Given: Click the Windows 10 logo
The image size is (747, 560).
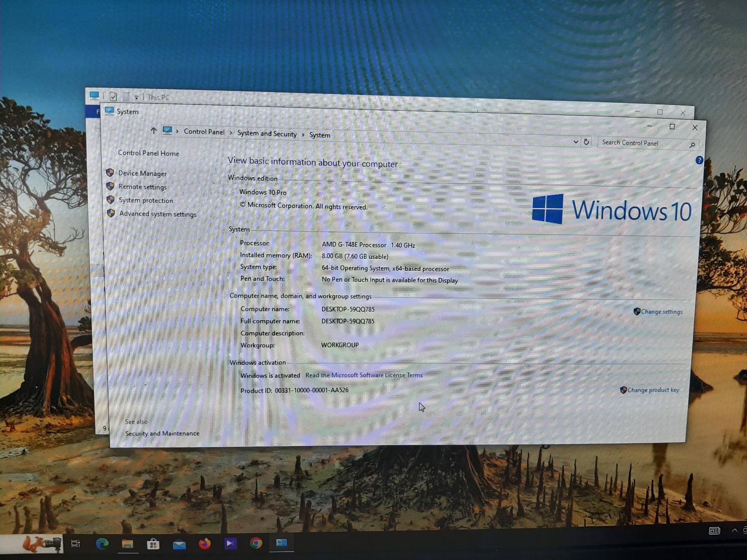Looking at the screenshot, I should [x=612, y=210].
